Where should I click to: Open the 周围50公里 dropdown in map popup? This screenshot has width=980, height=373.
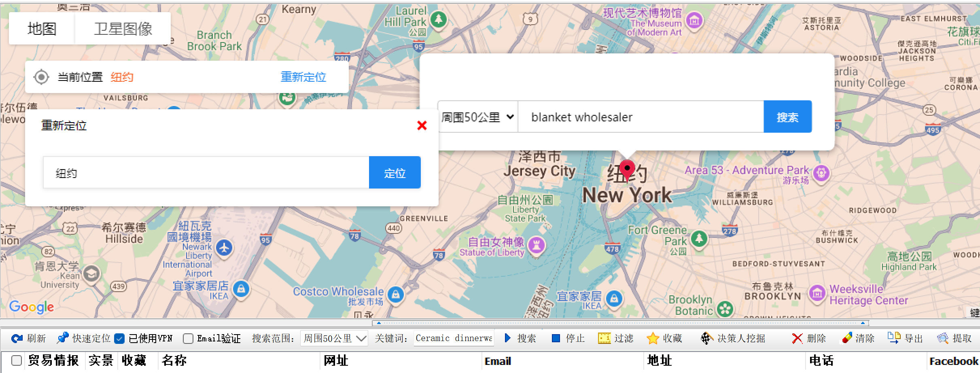[x=477, y=117]
